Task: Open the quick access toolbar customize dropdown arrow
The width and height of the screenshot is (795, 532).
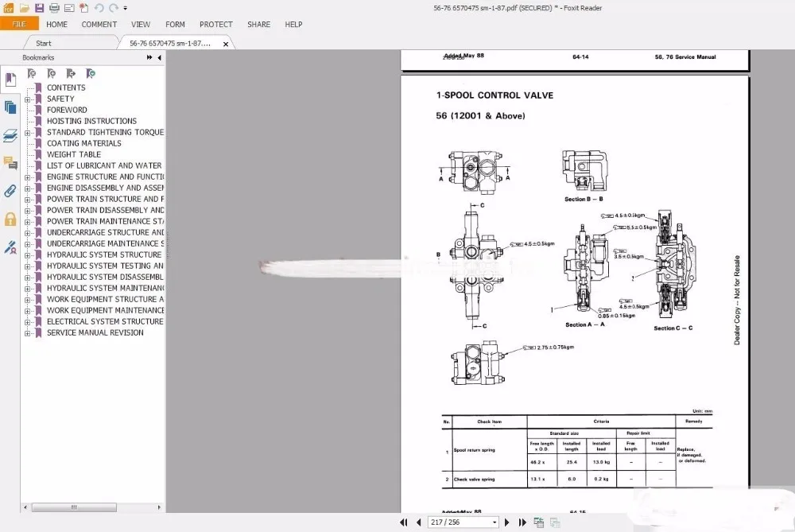Action: 126,8
